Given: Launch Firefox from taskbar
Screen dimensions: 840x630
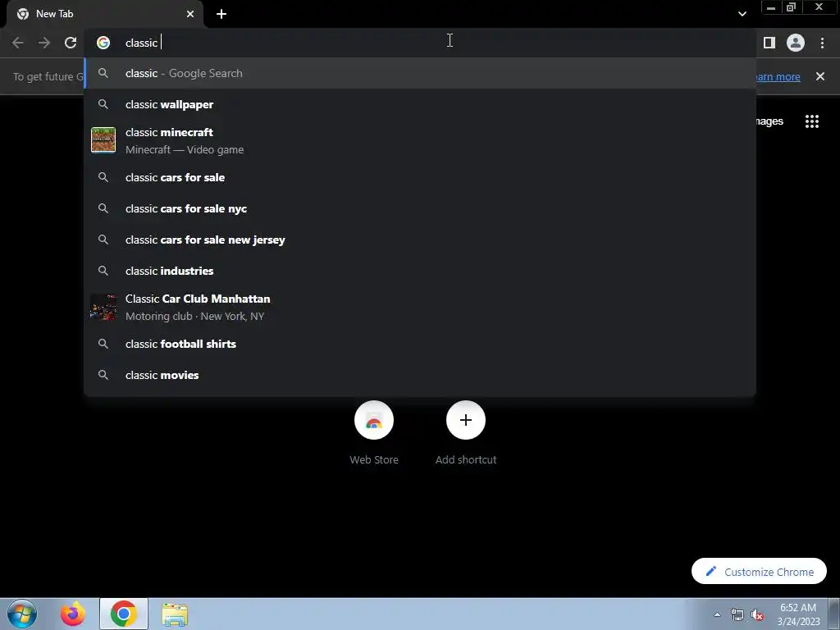Looking at the screenshot, I should click(73, 614).
